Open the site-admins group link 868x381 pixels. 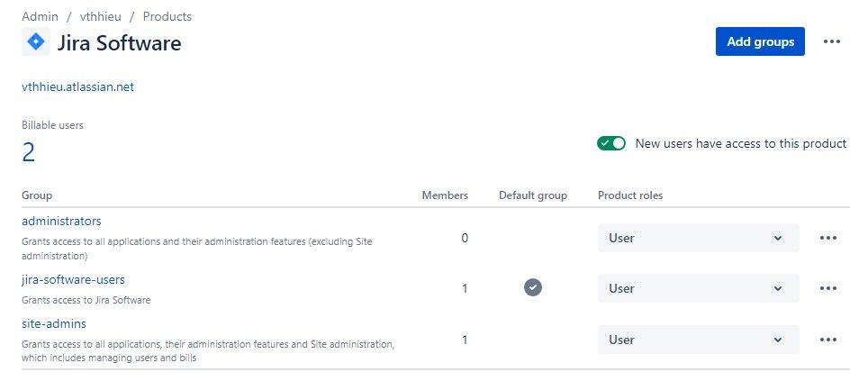54,323
